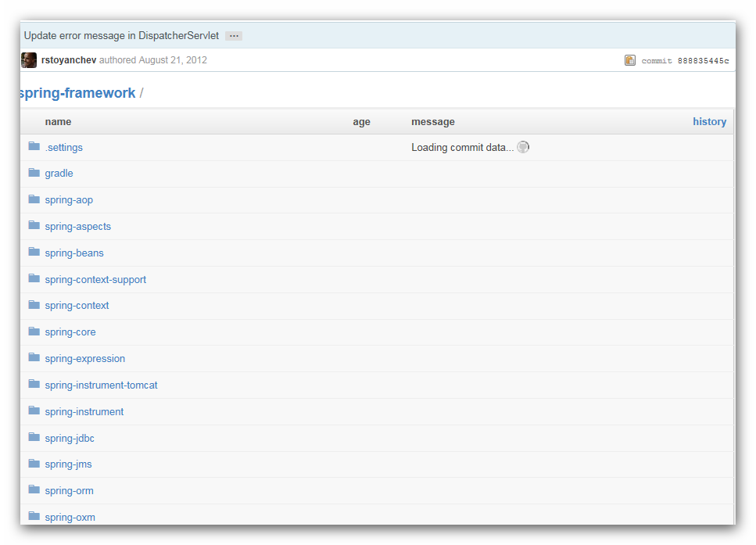Click folder icon beside spring-aop
This screenshot has width=756, height=545.
click(x=34, y=199)
